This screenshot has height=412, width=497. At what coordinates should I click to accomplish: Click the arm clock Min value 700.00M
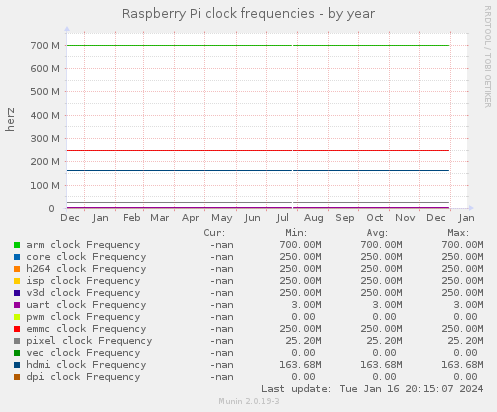tap(300, 245)
